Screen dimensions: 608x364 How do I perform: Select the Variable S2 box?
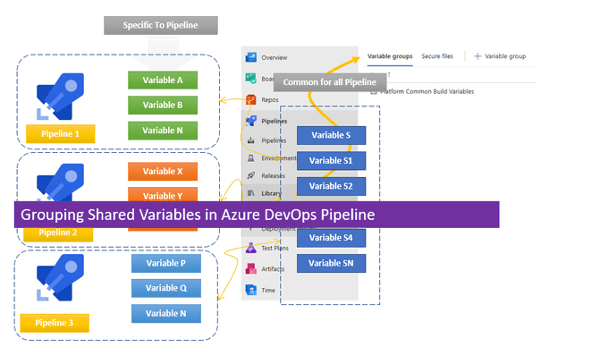331,186
